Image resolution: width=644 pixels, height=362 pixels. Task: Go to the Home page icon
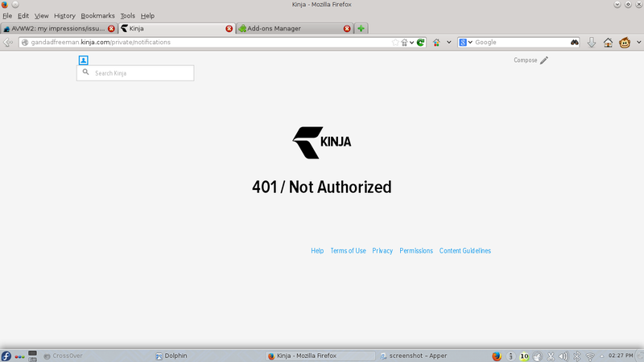[608, 43]
